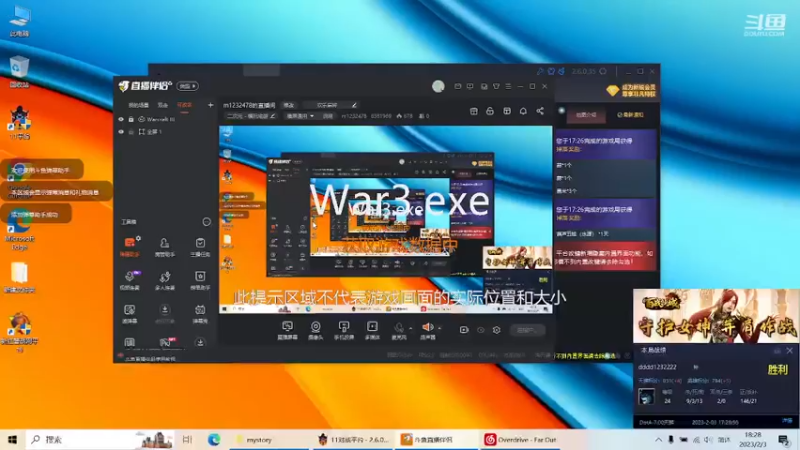
Task: Click the gold diamond VIP membership banner
Action: pos(631,91)
